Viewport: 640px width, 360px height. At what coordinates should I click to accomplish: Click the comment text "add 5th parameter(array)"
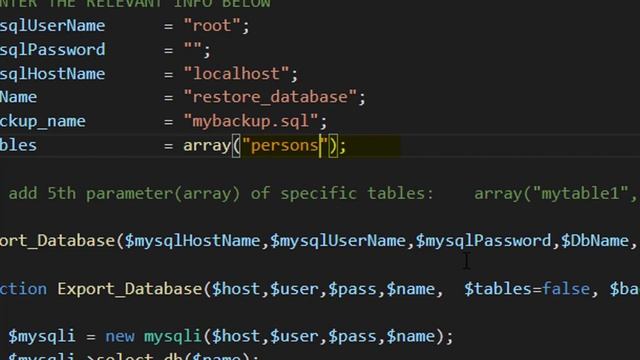point(124,193)
